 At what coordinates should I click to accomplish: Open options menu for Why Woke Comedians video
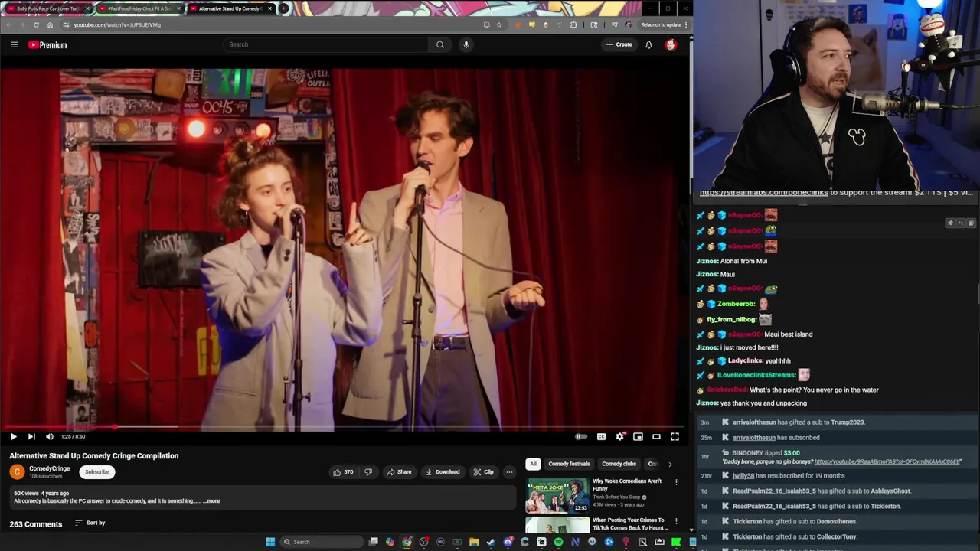pos(676,482)
